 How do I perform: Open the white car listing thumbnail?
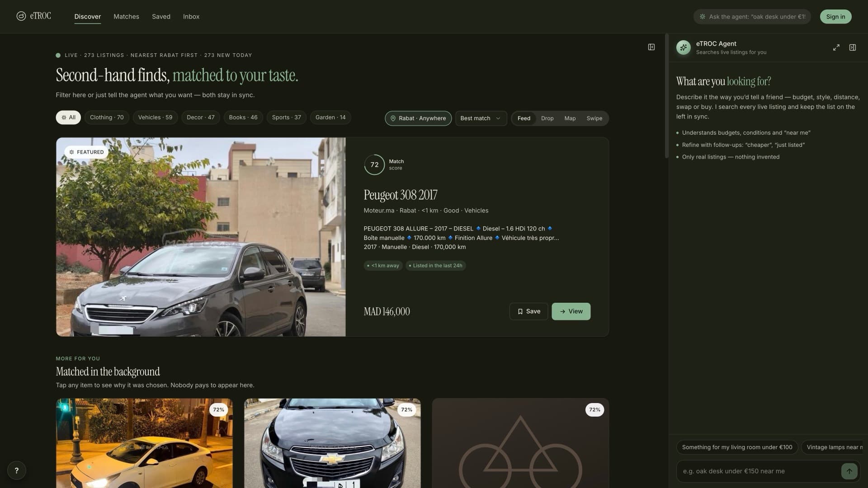click(144, 443)
